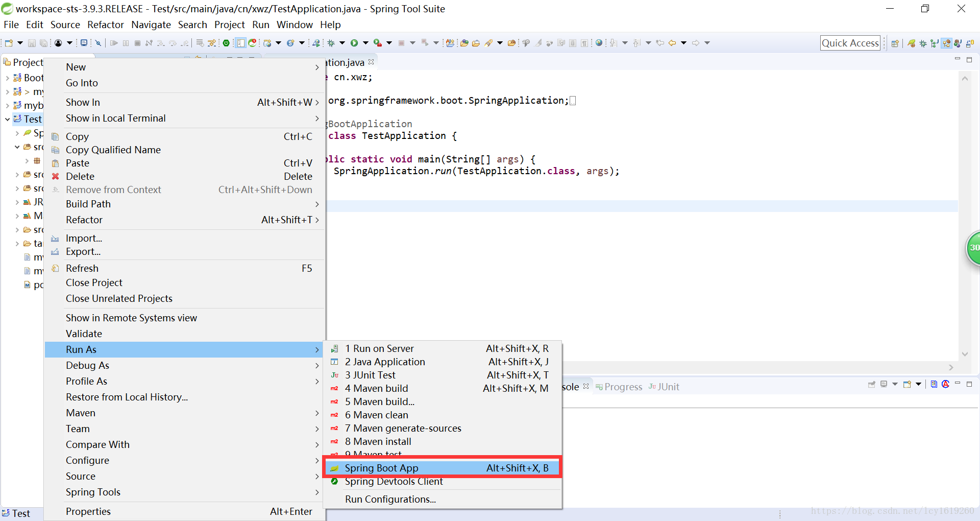Click the Open Task toolbar icon
The height and width of the screenshot is (521, 980).
pyautogui.click(x=476, y=43)
